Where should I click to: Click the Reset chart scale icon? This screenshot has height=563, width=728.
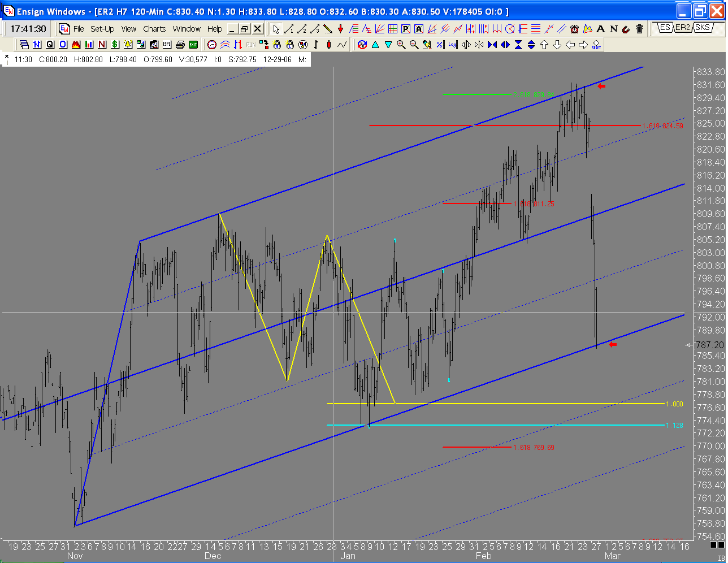coord(596,45)
